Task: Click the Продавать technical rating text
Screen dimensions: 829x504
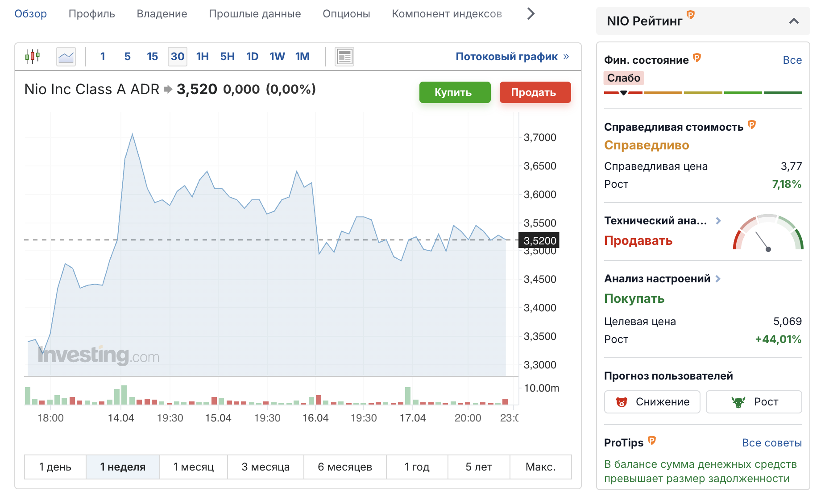Action: (638, 241)
